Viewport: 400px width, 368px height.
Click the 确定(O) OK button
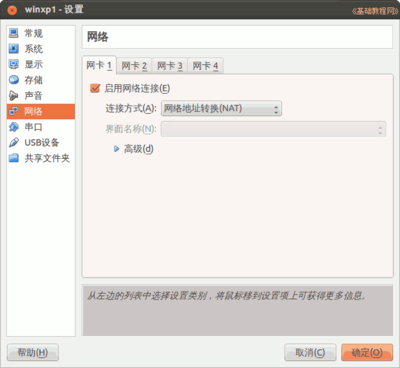(x=367, y=352)
